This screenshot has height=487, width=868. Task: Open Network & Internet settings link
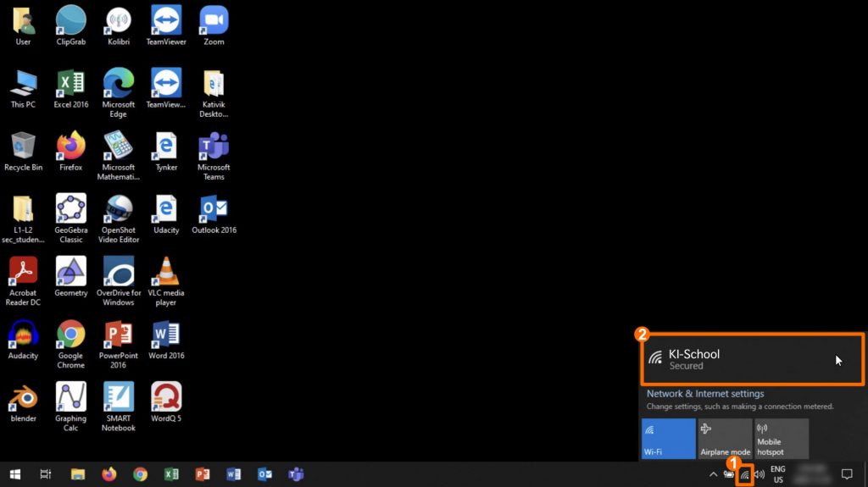[x=705, y=394]
